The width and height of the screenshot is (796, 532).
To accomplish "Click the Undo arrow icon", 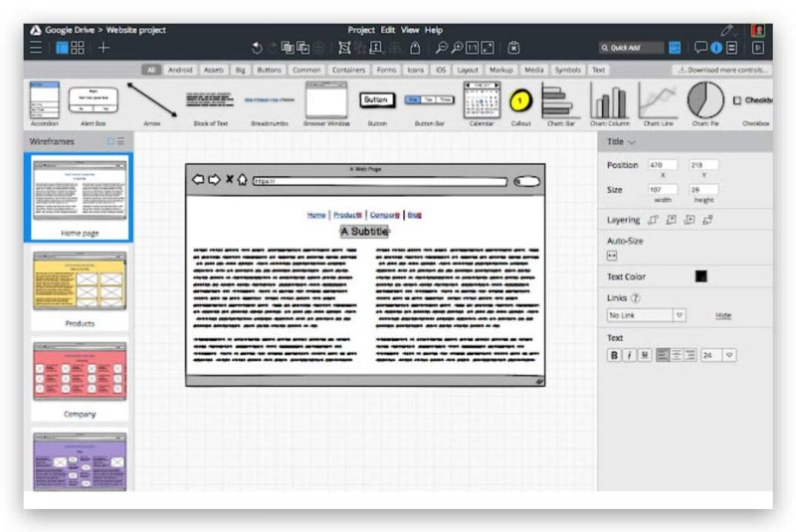I will pyautogui.click(x=257, y=48).
